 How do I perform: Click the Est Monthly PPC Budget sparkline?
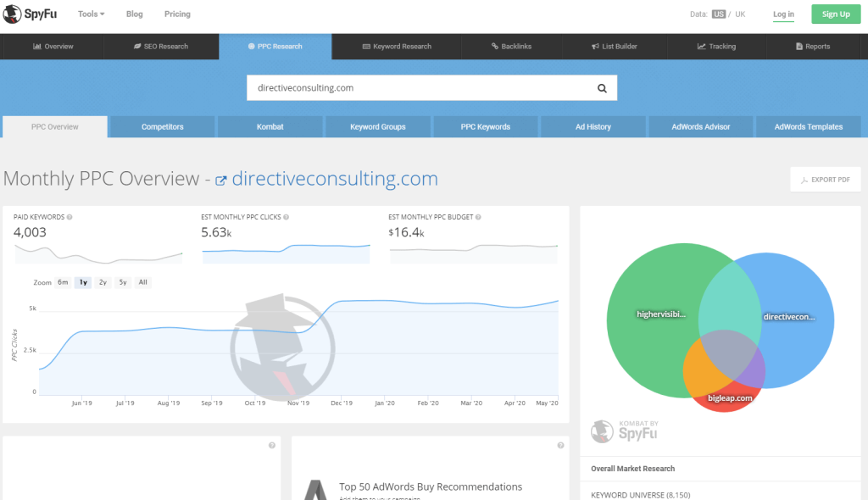pyautogui.click(x=474, y=253)
